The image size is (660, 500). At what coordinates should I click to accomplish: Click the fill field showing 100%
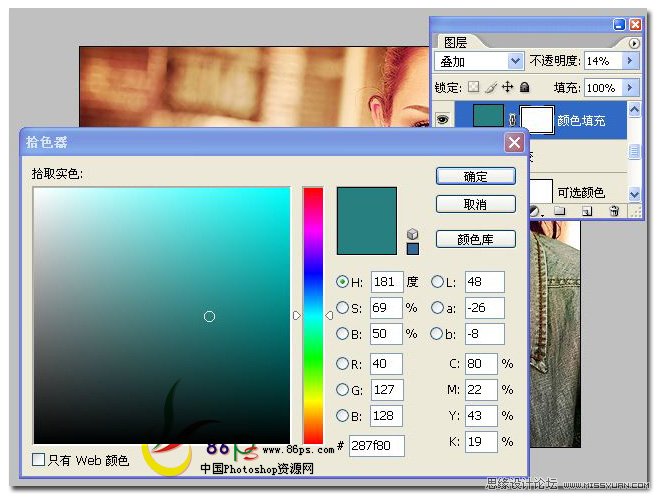[604, 88]
